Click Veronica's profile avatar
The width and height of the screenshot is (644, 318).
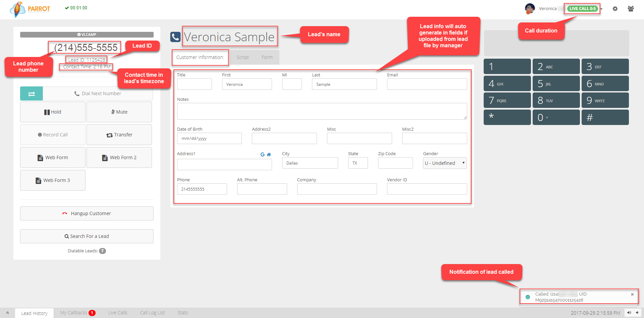tap(530, 9)
